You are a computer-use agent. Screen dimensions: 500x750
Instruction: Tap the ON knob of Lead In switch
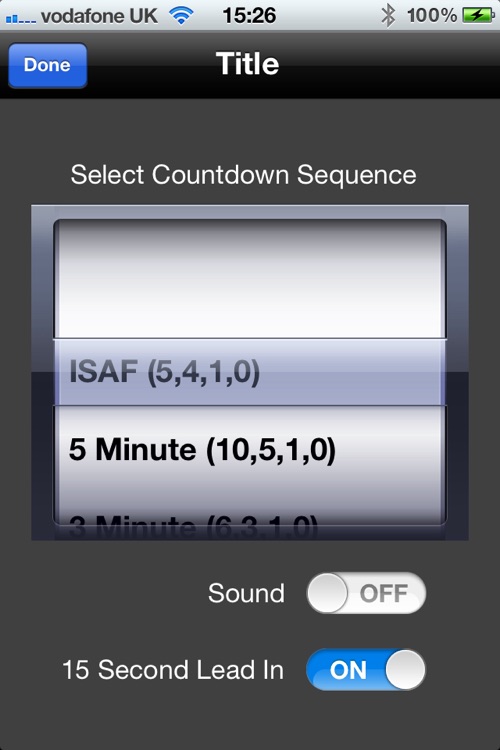(405, 670)
